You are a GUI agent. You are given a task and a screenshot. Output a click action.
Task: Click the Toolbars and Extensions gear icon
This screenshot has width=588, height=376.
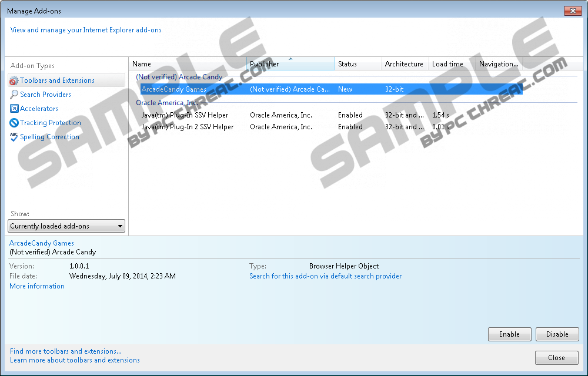(x=14, y=80)
